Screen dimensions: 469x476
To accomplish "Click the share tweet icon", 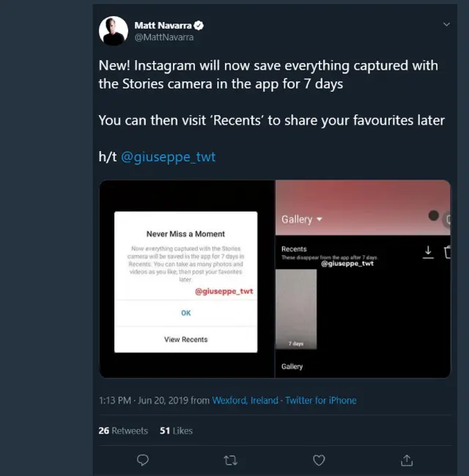I will (x=407, y=460).
